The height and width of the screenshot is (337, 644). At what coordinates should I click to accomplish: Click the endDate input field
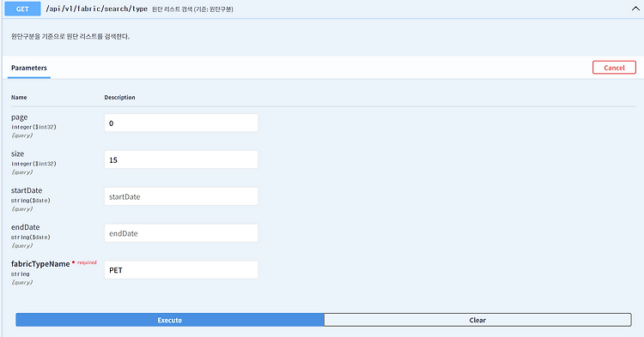click(x=181, y=233)
